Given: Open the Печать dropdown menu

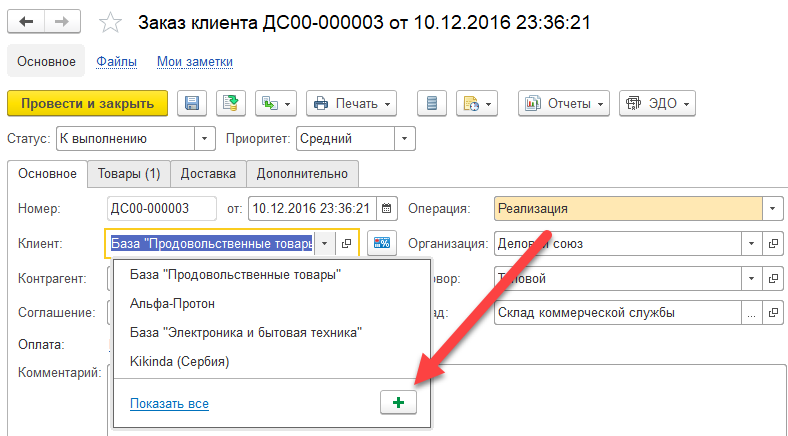Looking at the screenshot, I should click(351, 103).
